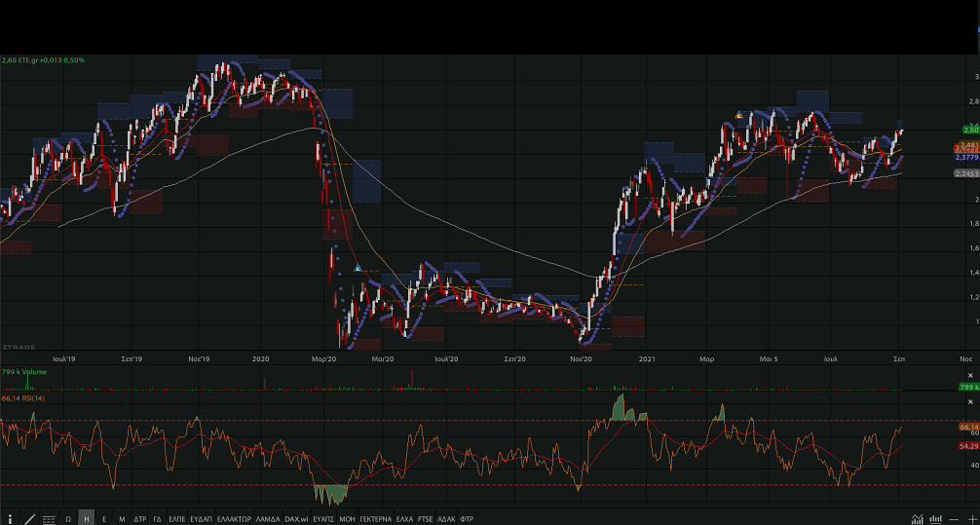The width and height of the screenshot is (980, 525).
Task: Close the RSI(14) indicator panel
Action: click(970, 401)
